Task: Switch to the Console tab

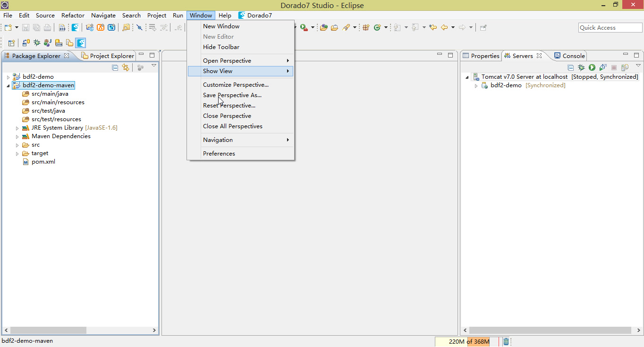Action: pyautogui.click(x=569, y=56)
